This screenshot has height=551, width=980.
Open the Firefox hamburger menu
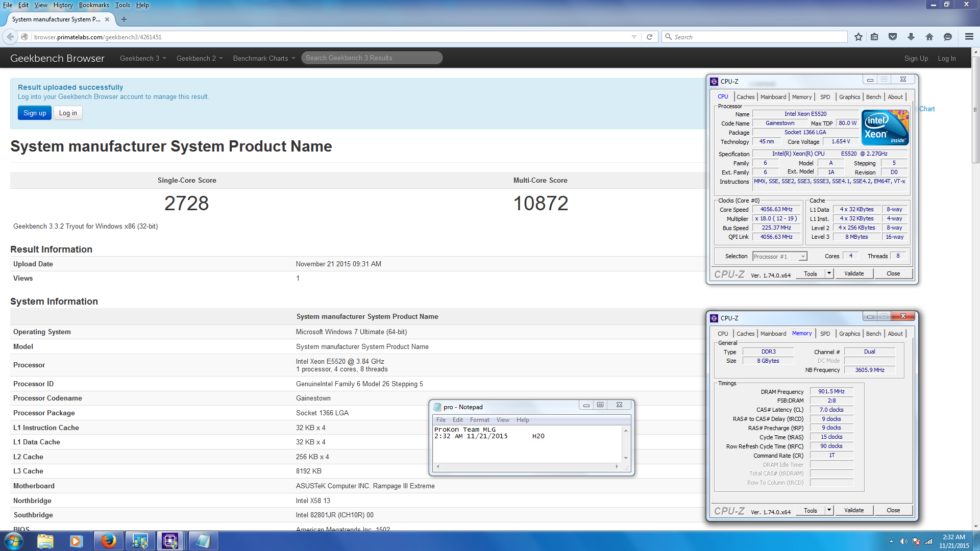tap(969, 37)
